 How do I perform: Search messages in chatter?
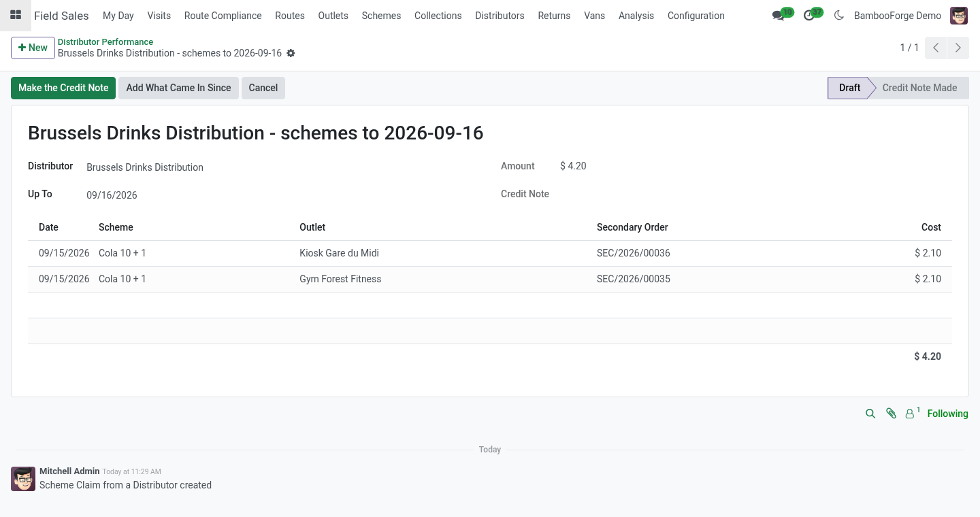[x=870, y=414]
